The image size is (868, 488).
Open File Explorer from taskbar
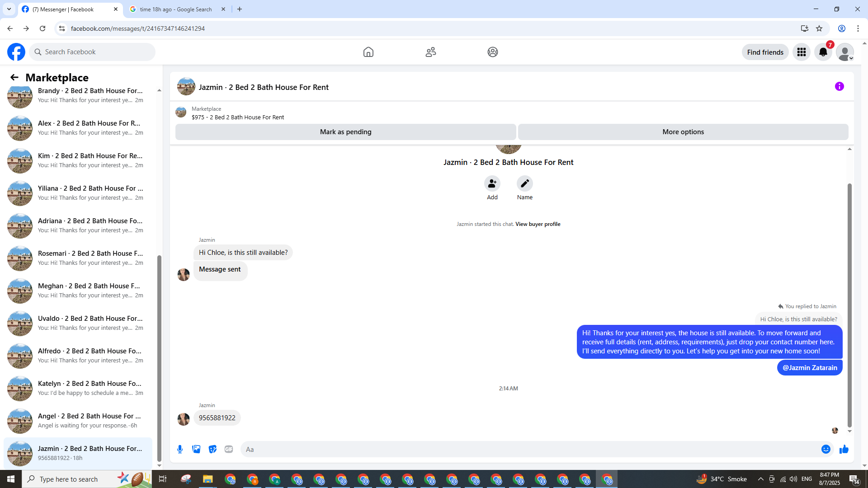pos(208,479)
